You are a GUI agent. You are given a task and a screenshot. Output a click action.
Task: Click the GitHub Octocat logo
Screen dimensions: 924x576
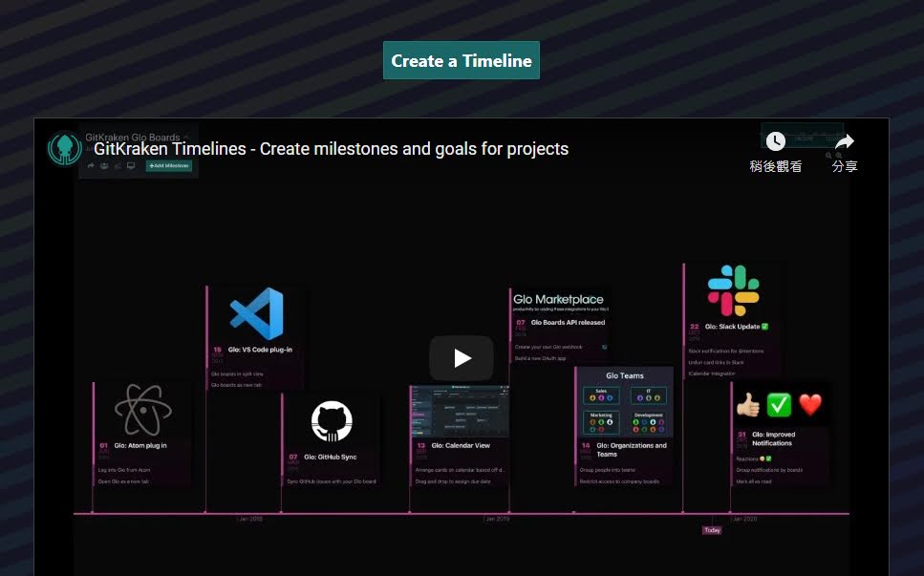332,421
